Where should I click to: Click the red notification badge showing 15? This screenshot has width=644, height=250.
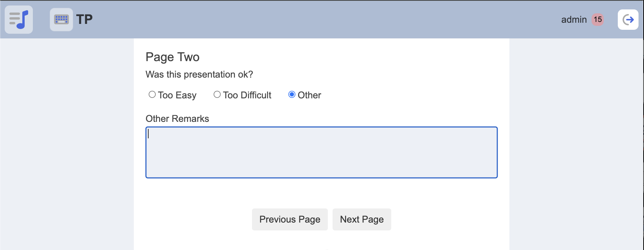597,20
